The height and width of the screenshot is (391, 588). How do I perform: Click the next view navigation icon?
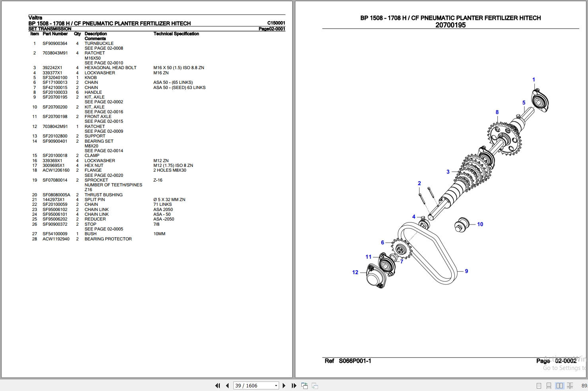pos(314,385)
